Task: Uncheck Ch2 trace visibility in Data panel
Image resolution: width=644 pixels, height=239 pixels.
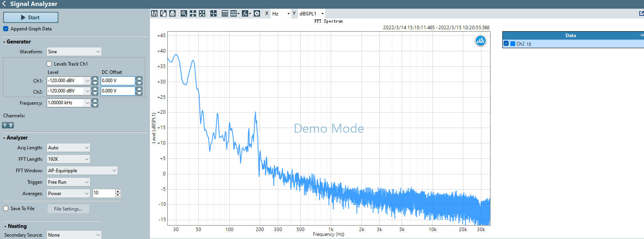Action: (x=506, y=44)
